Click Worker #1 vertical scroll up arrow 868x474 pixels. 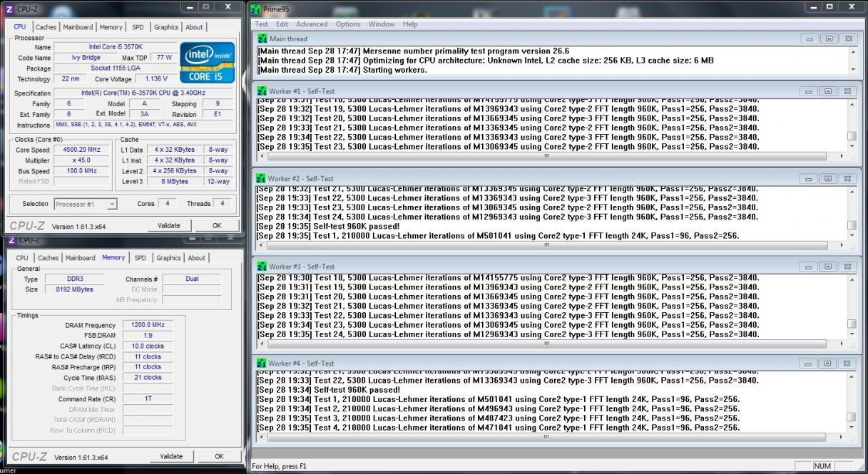click(852, 104)
